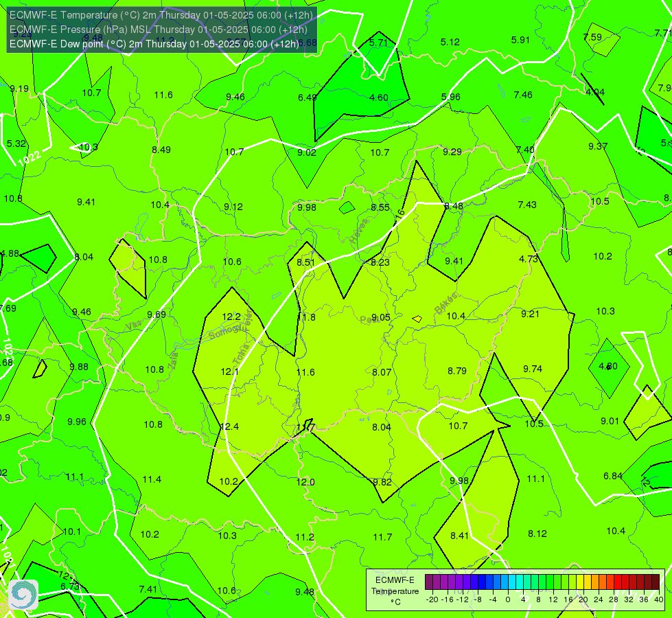Click the temperature value 5.32
Viewport: 672px width, 618px height.
point(16,144)
